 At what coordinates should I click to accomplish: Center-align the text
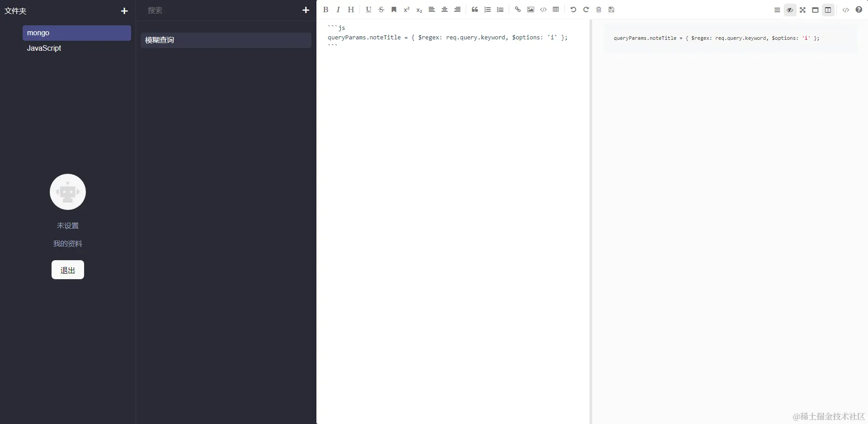(x=444, y=10)
